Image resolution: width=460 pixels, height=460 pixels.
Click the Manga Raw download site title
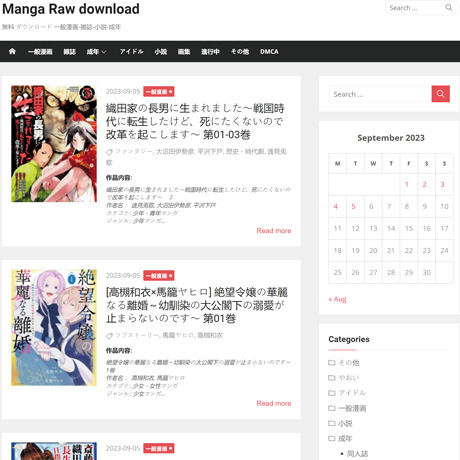coord(71,9)
